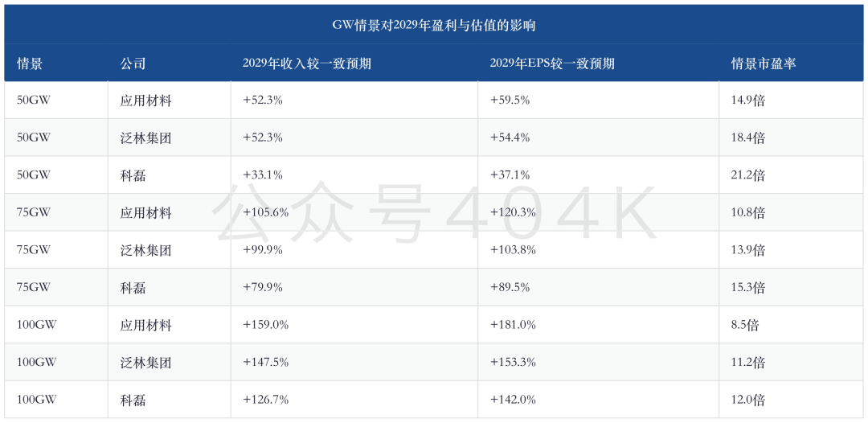Select the +33.1% revenue cell
Viewport: 868px width, 423px height.
pyautogui.click(x=262, y=175)
